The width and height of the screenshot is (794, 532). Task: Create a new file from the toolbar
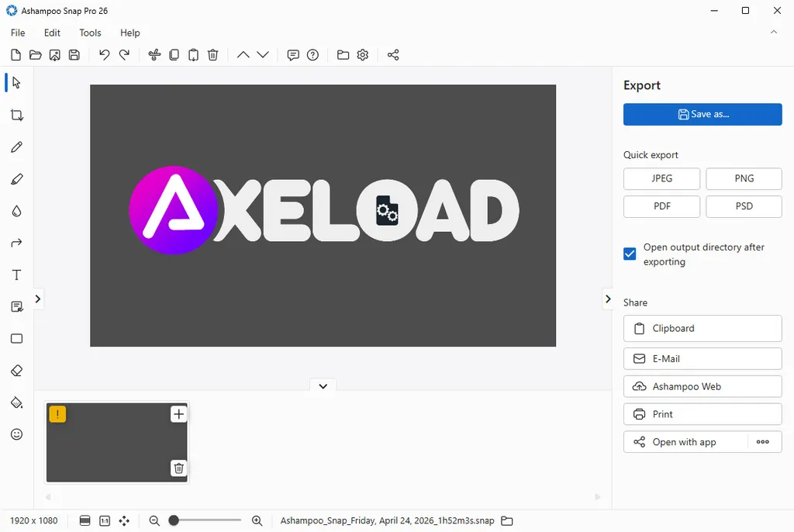click(x=16, y=55)
